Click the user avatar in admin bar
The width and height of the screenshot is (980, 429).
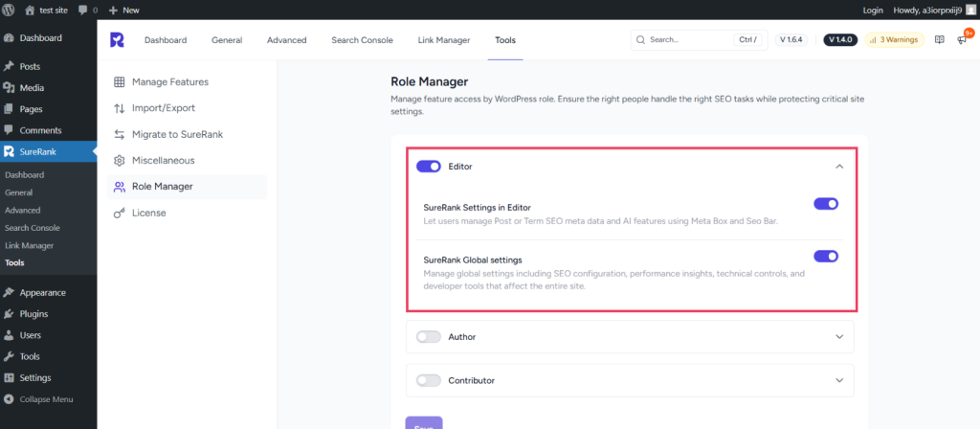[970, 10]
